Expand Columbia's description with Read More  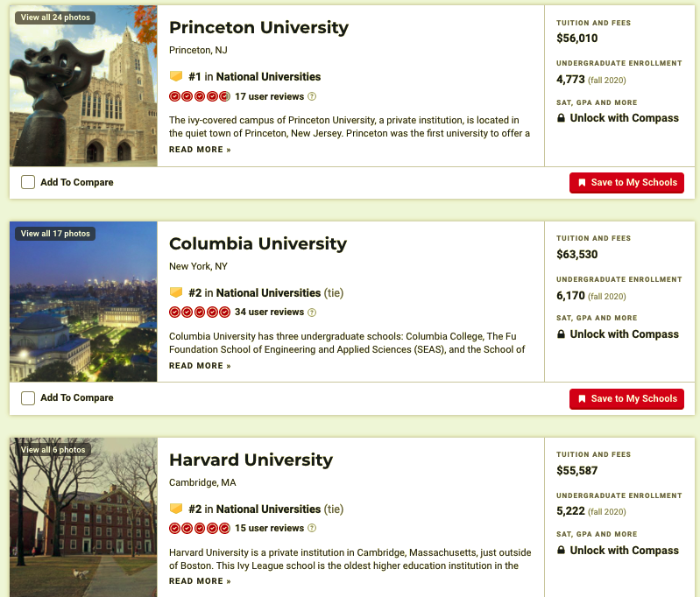pyautogui.click(x=200, y=366)
